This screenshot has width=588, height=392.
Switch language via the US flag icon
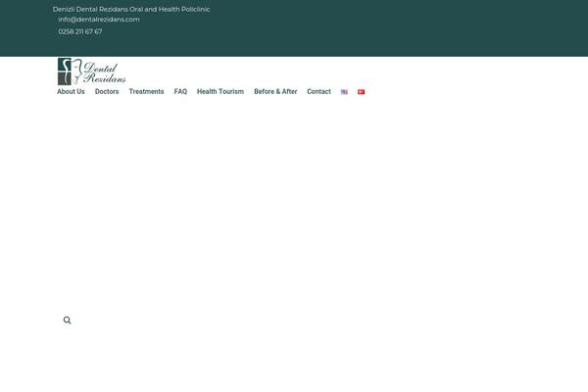pos(344,92)
